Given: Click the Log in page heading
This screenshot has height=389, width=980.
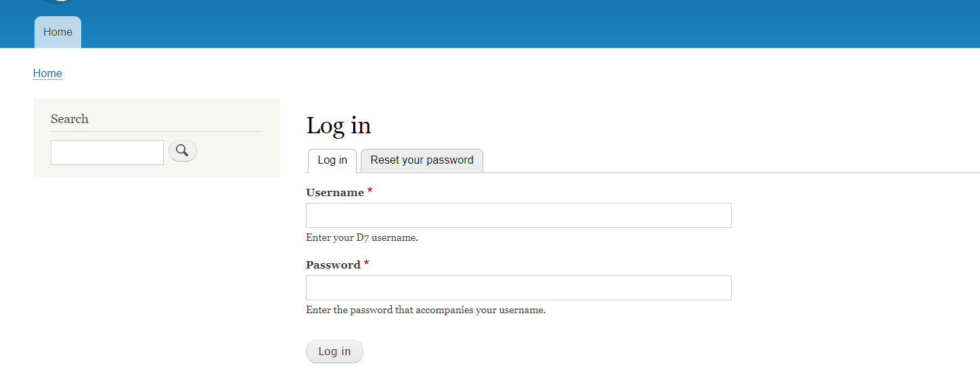Looking at the screenshot, I should [x=338, y=126].
